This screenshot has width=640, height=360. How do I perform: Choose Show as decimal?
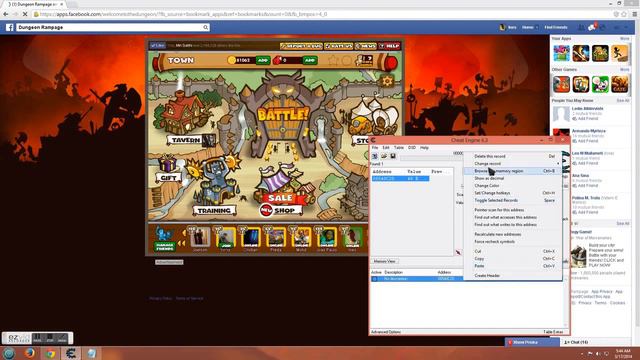512,178
